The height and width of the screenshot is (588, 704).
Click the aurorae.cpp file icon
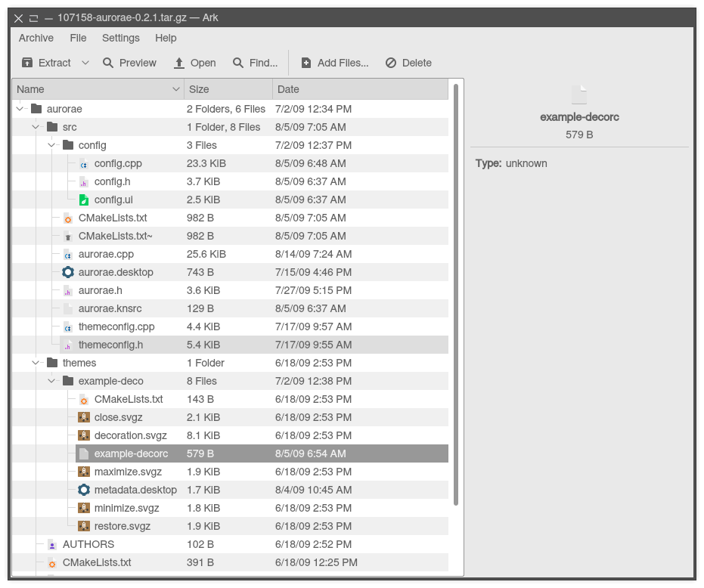click(x=68, y=254)
